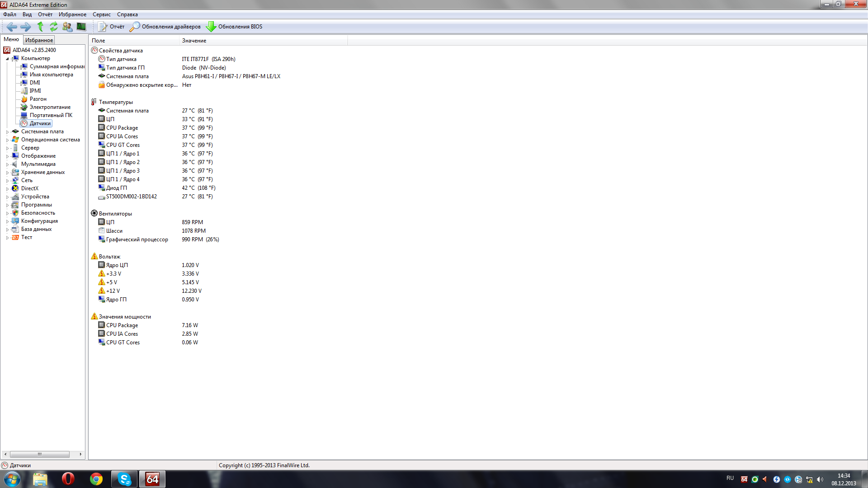Expand the DirectX tree node
868x488 pixels.
[7, 189]
